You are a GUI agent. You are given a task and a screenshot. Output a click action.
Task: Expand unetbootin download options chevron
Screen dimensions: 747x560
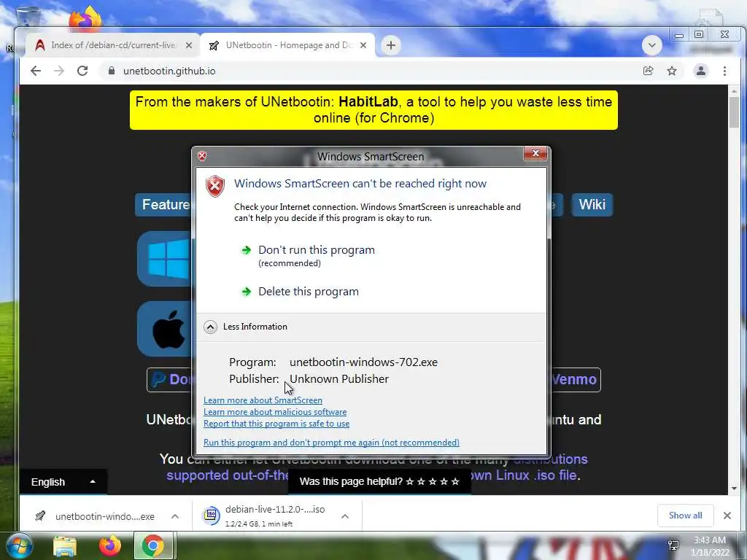[x=175, y=516]
